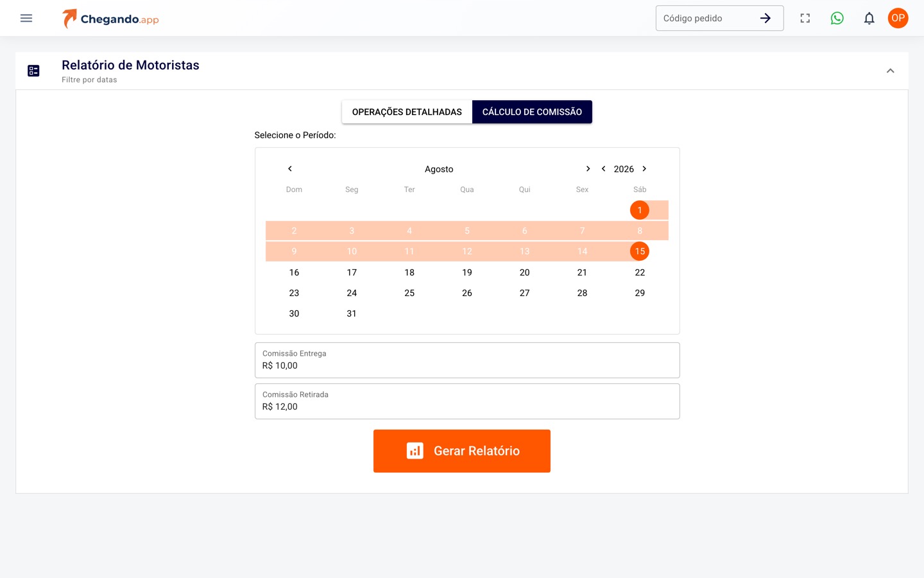Increase year after 2026
The height and width of the screenshot is (578, 924).
(644, 169)
